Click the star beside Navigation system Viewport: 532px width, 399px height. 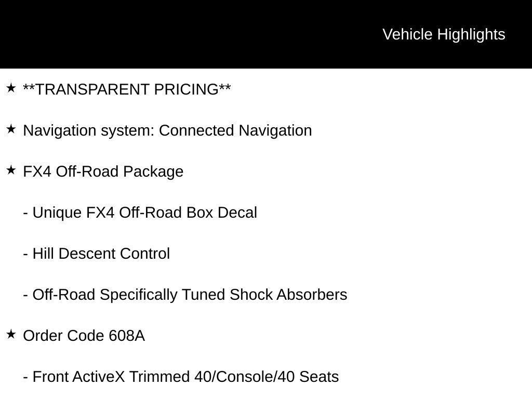click(x=11, y=129)
